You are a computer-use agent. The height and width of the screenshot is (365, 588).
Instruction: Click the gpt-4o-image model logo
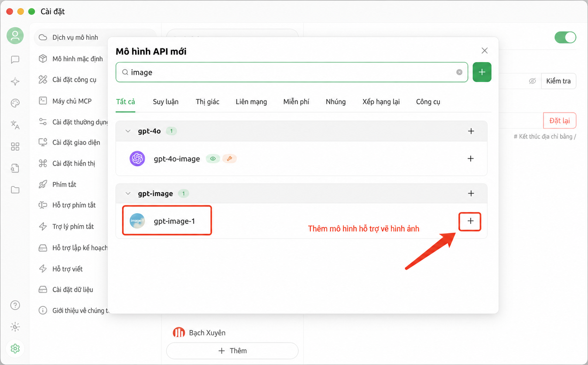[x=137, y=158]
